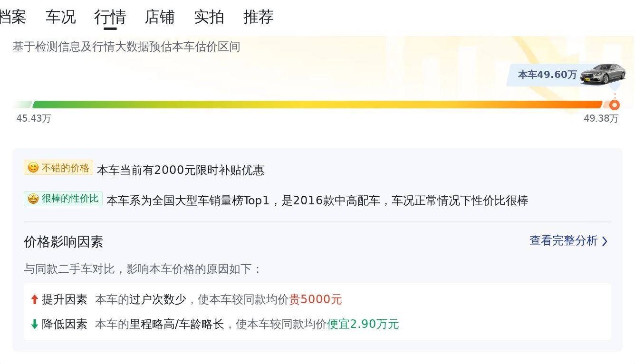The width and height of the screenshot is (635, 364).
Task: Click the car thumbnail image
Action: point(602,74)
